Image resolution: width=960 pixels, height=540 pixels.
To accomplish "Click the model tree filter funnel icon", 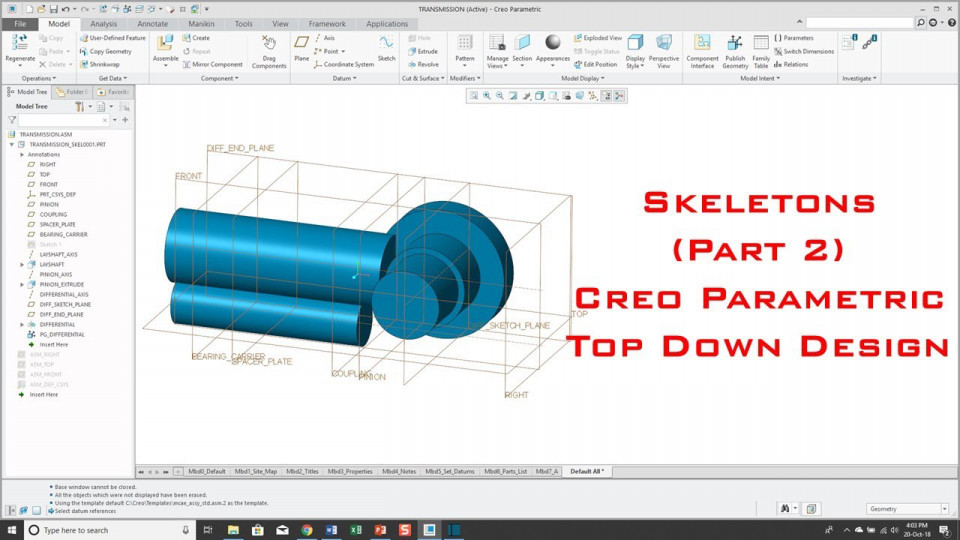I will coord(12,120).
